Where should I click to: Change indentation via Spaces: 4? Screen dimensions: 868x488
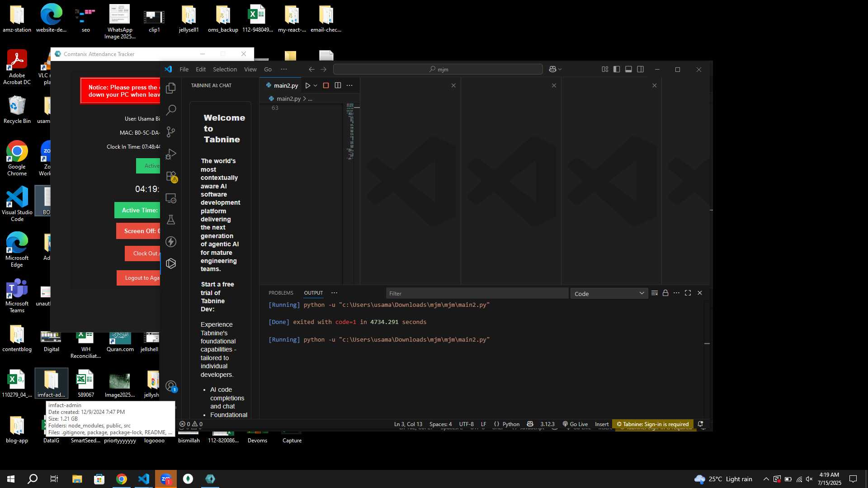(x=440, y=424)
